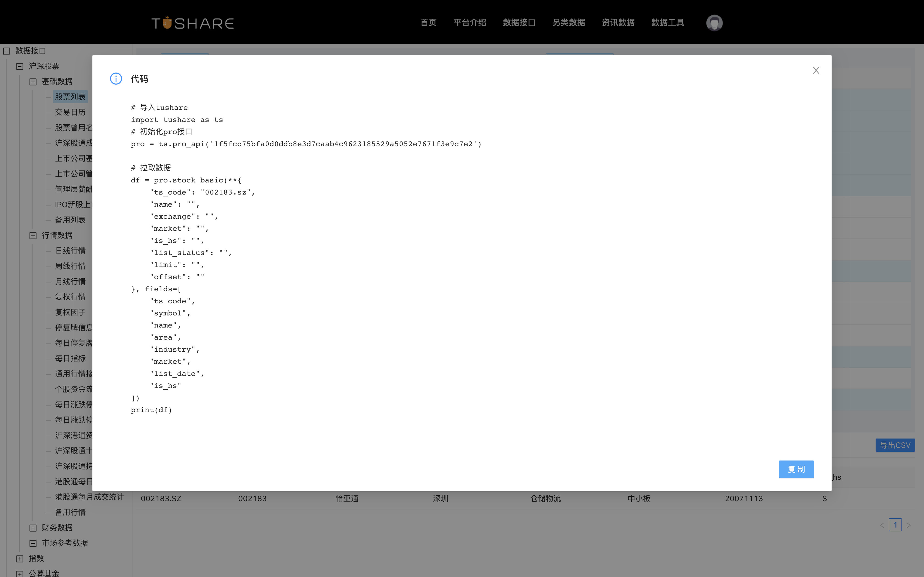Screen dimensions: 924x577
Task: Click the TUSHARE logo
Action: pos(193,23)
